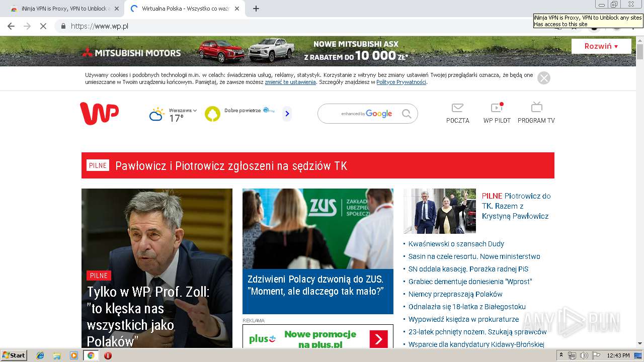The height and width of the screenshot is (362, 644).
Task: Open '23-latek pchnięty nożem' link
Action: [x=477, y=332]
